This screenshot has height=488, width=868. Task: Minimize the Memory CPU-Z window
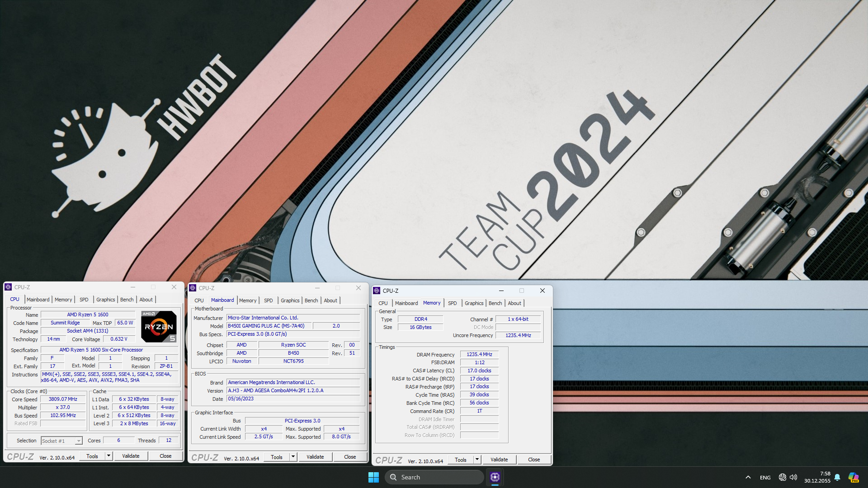(x=501, y=291)
